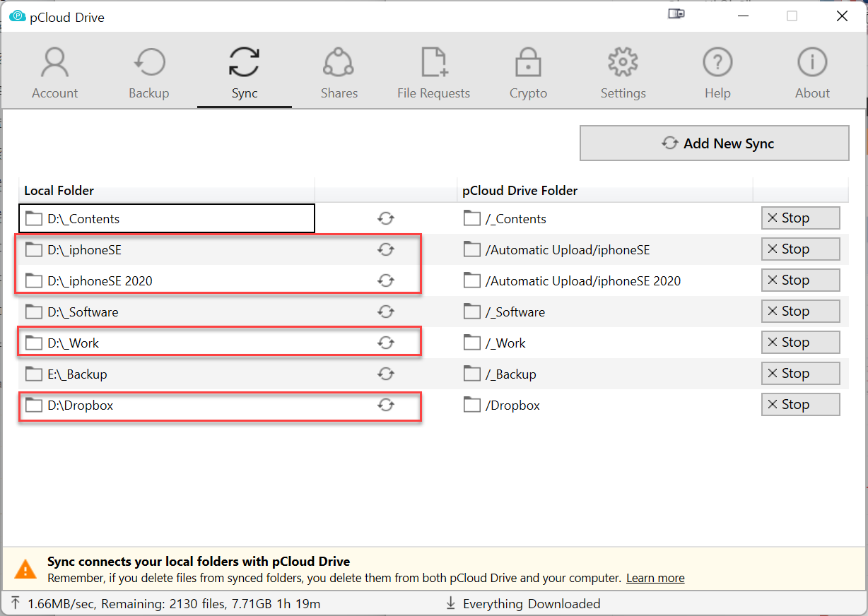Screen dimensions: 868x616
Task: Click sync arrows icon for D:\_Software
Action: pos(386,312)
